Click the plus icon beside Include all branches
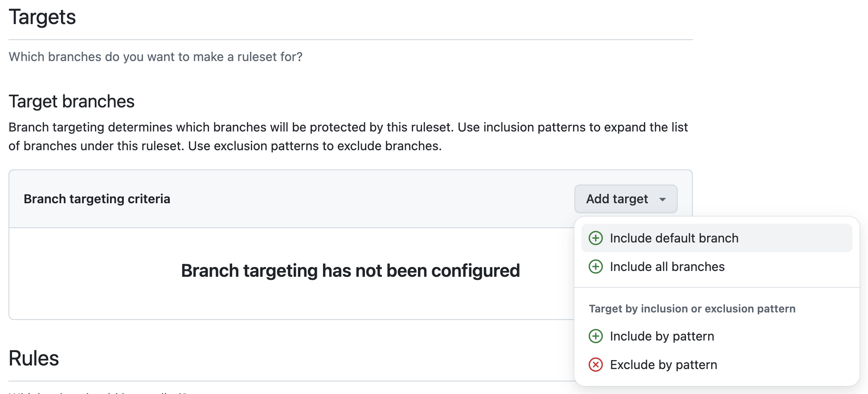 (x=595, y=267)
